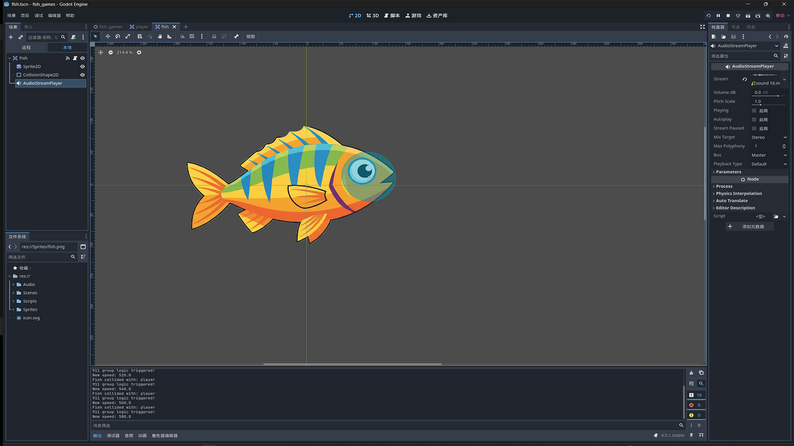This screenshot has width=794, height=446.
Task: Activate the Scale Mode tool
Action: (x=128, y=36)
